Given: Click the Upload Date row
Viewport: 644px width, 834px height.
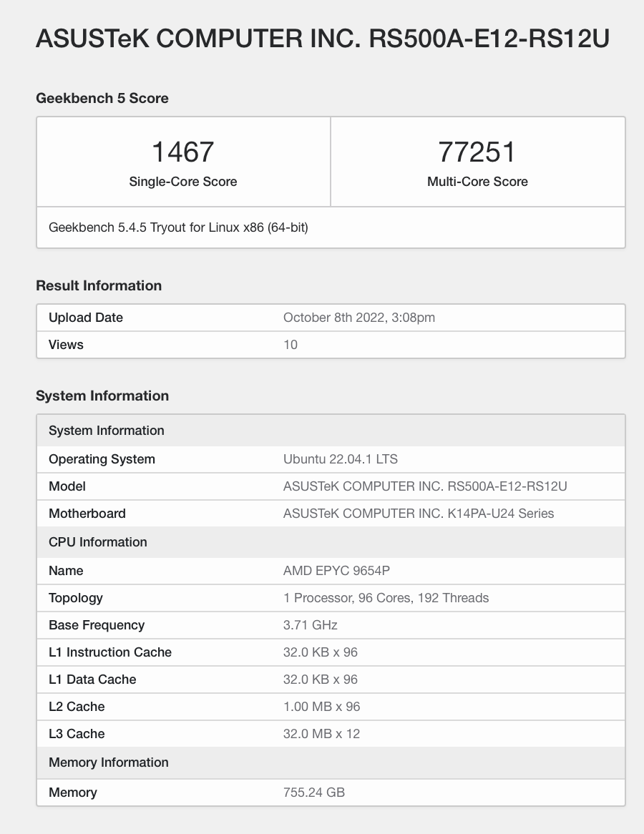Looking at the screenshot, I should 84,317.
